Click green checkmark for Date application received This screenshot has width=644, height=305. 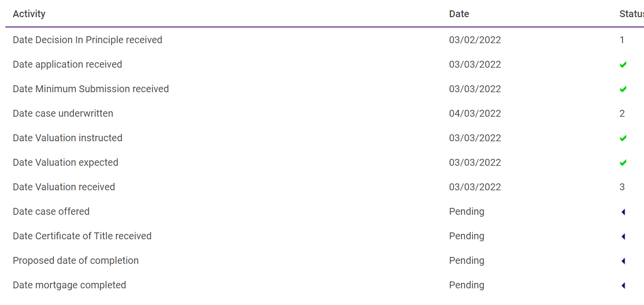point(623,65)
